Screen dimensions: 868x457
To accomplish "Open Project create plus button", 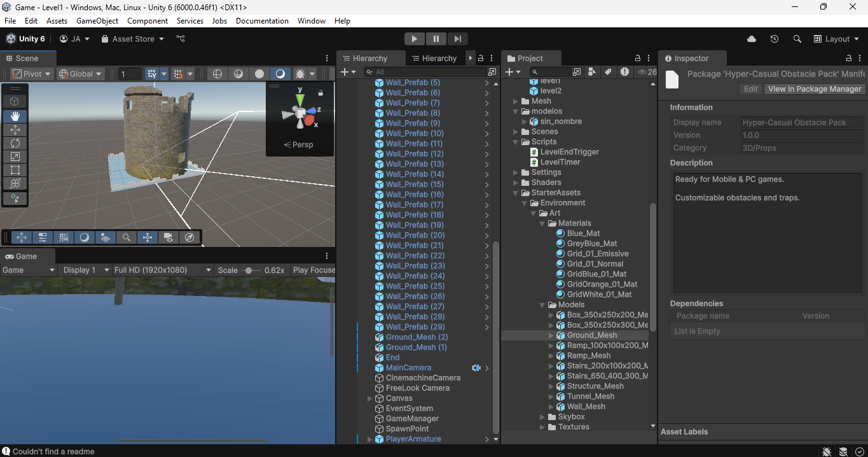I will tap(513, 72).
